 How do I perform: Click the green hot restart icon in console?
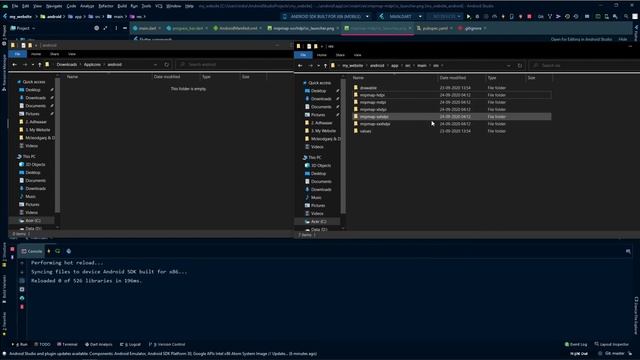[x=58, y=251]
